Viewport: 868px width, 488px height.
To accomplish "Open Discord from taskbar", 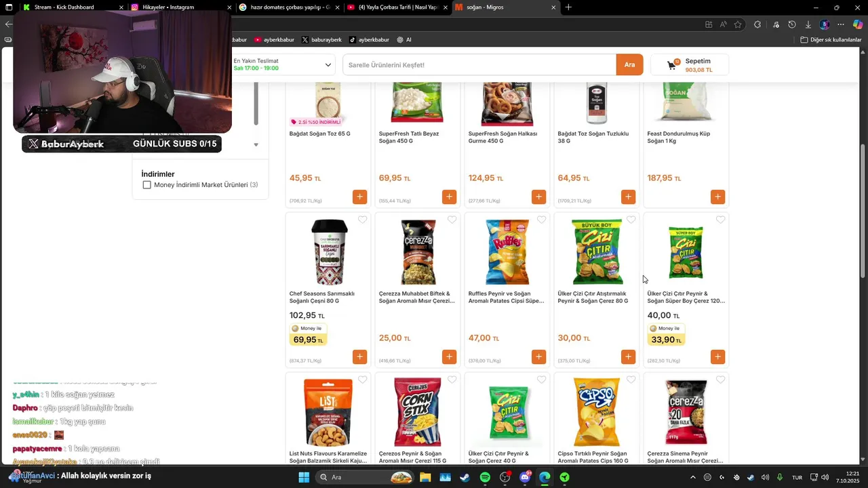I will click(525, 477).
